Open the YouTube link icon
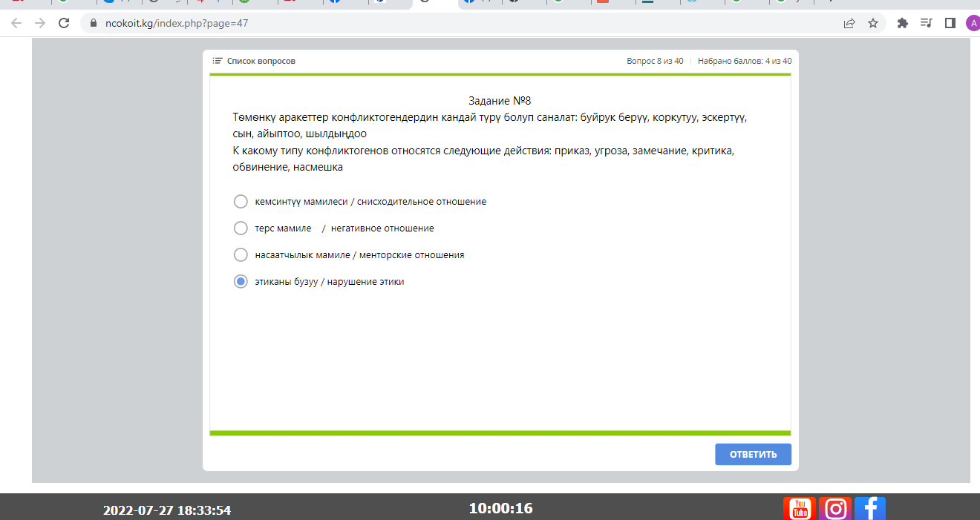 [800, 509]
